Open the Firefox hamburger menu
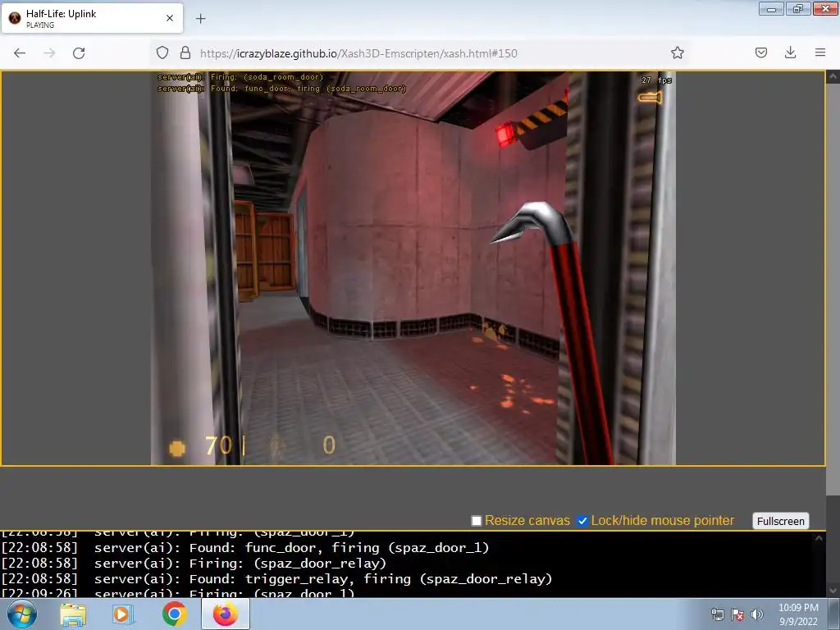The width and height of the screenshot is (840, 630). [x=820, y=52]
